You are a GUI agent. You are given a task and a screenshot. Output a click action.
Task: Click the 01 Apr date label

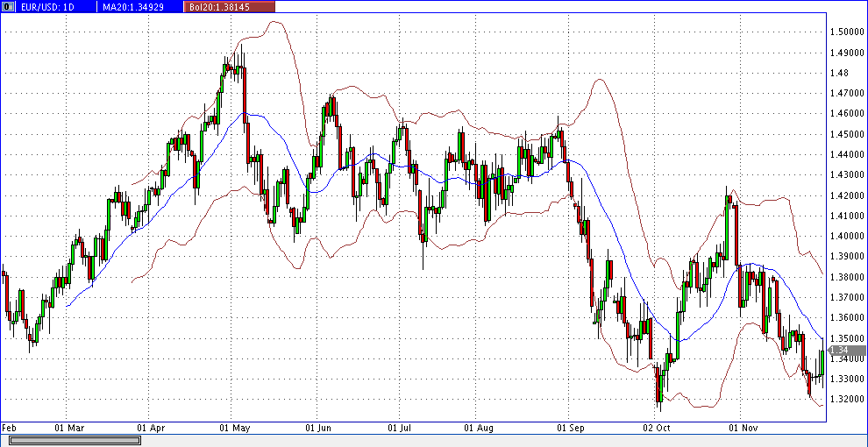(x=152, y=429)
